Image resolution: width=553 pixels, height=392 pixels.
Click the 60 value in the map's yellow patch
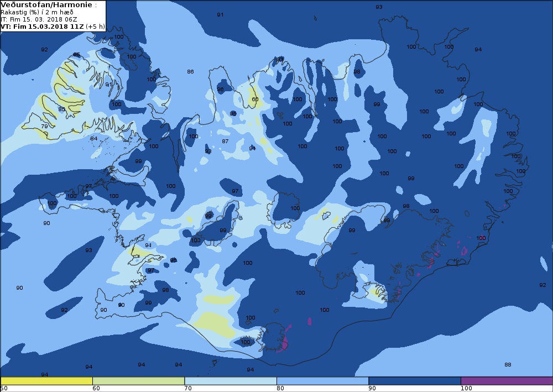click(x=255, y=99)
